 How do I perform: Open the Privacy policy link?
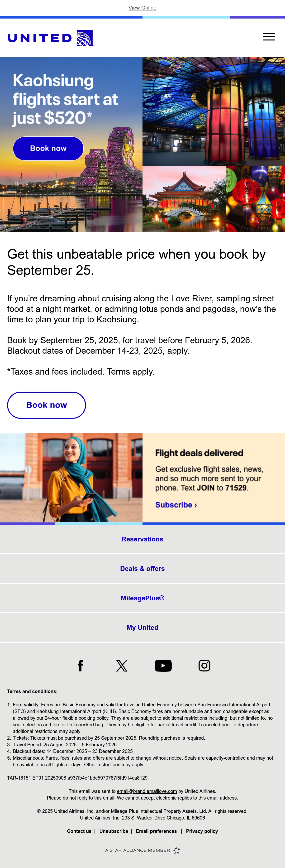(x=202, y=831)
